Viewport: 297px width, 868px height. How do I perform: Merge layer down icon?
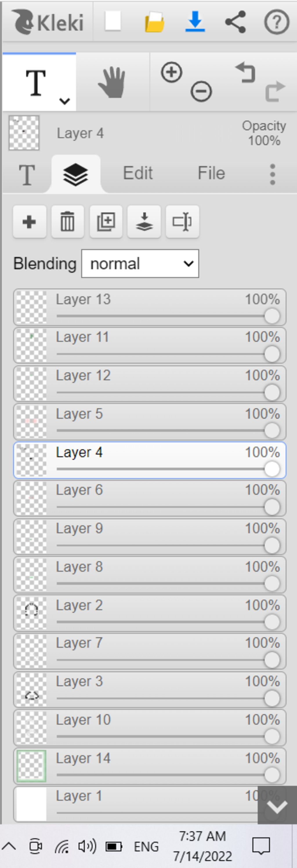tap(144, 222)
